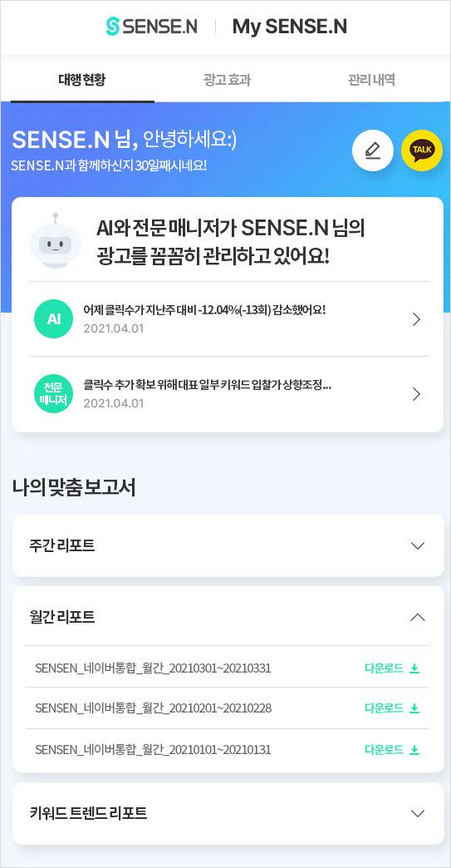This screenshot has width=451, height=868.
Task: Click the 전문 매니저 green badge icon
Action: pos(54,393)
